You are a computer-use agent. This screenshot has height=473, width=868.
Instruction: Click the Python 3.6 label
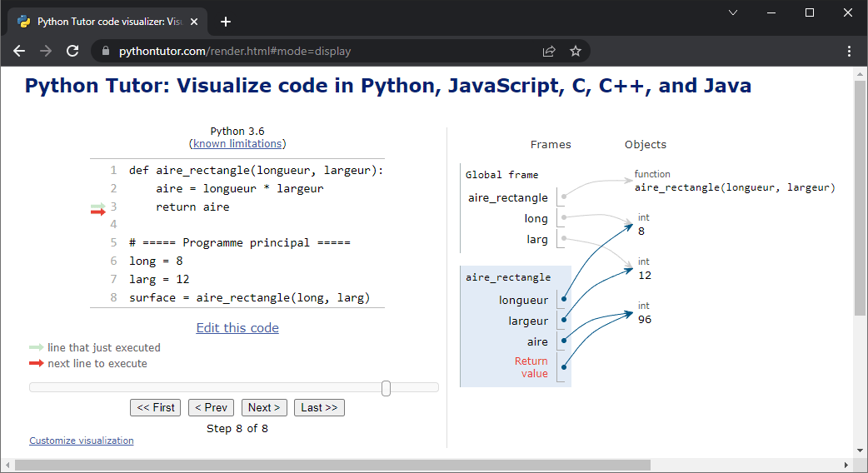click(237, 131)
